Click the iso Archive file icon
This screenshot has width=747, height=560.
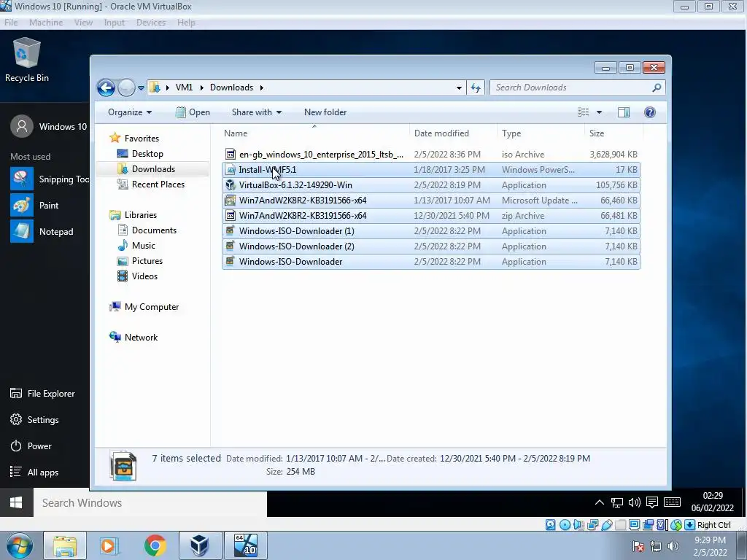231,155
